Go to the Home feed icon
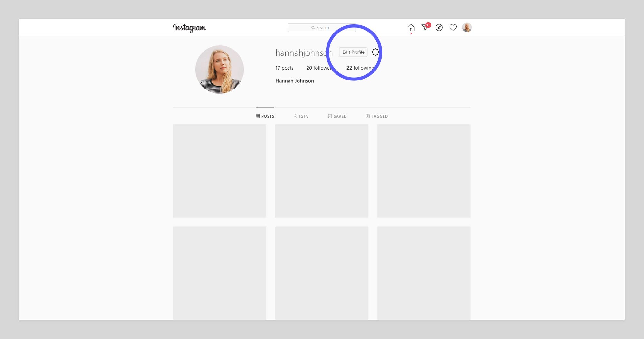This screenshot has height=339, width=644. [x=411, y=28]
